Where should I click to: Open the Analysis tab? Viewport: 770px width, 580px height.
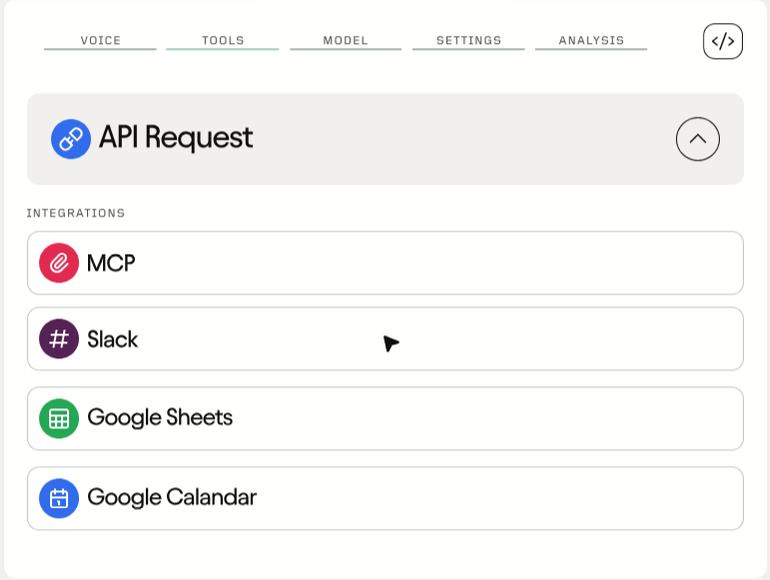[591, 40]
